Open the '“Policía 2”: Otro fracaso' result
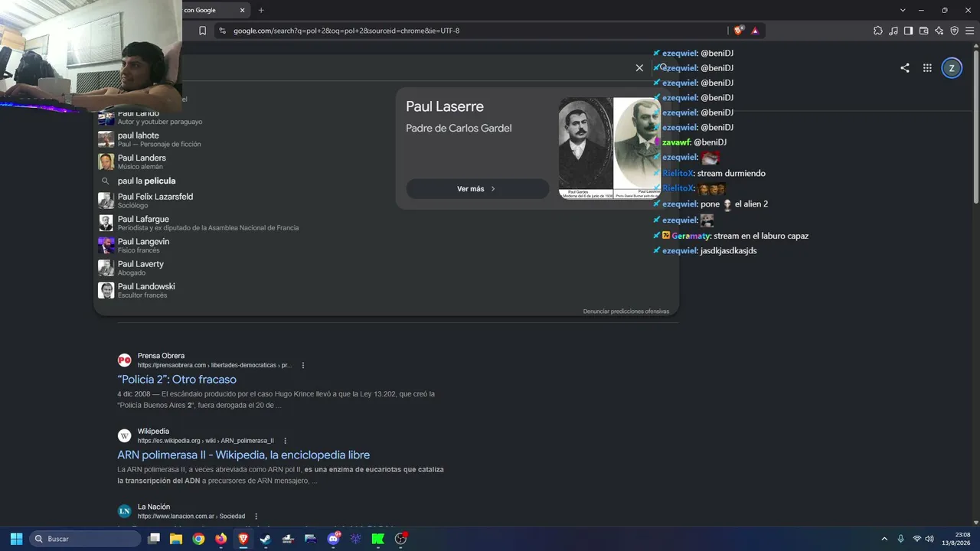The width and height of the screenshot is (980, 551). [177, 380]
